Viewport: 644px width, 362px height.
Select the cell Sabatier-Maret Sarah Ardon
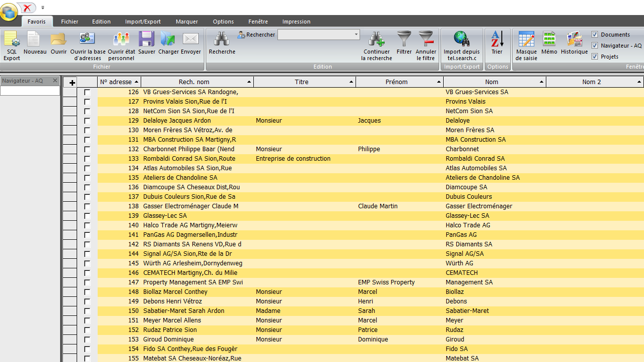[x=197, y=311]
